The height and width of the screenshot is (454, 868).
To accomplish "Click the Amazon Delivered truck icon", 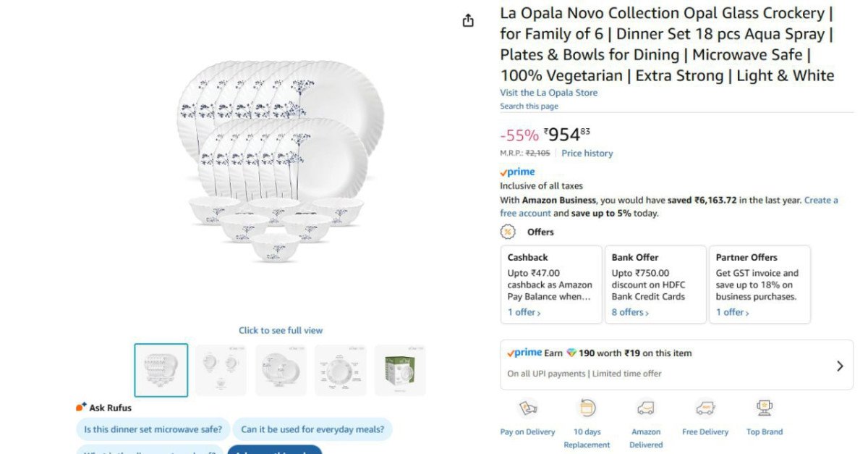I will (x=645, y=408).
